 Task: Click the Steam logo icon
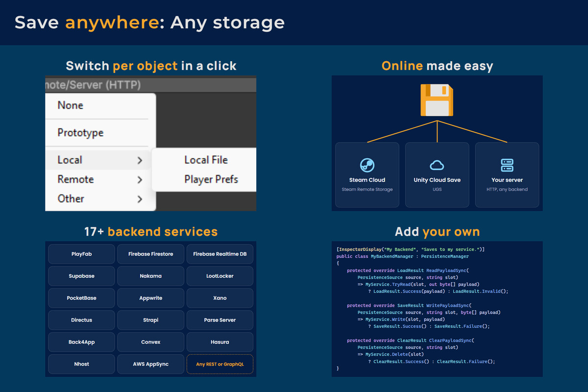tap(367, 165)
